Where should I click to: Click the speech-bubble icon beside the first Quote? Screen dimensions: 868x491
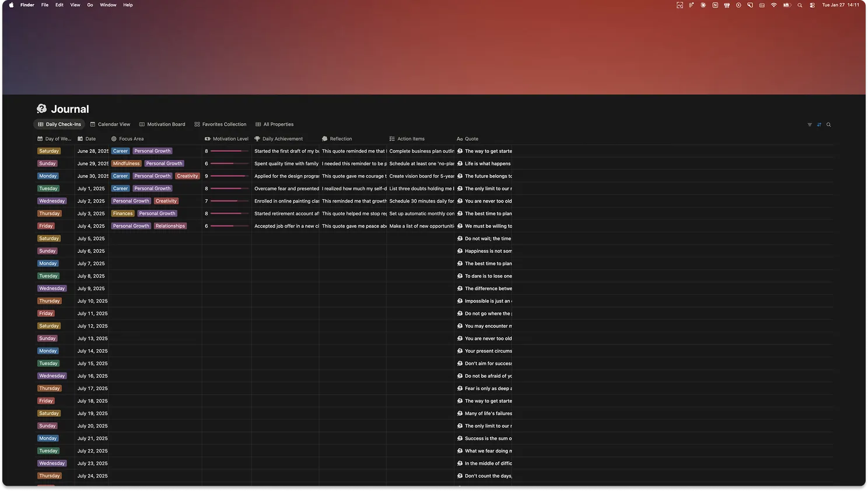click(459, 151)
